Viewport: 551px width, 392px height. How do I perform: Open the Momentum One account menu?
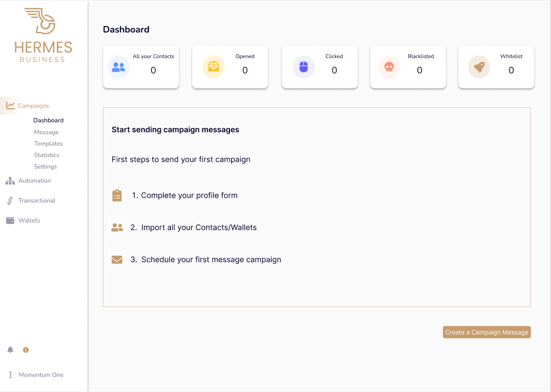[x=41, y=374]
